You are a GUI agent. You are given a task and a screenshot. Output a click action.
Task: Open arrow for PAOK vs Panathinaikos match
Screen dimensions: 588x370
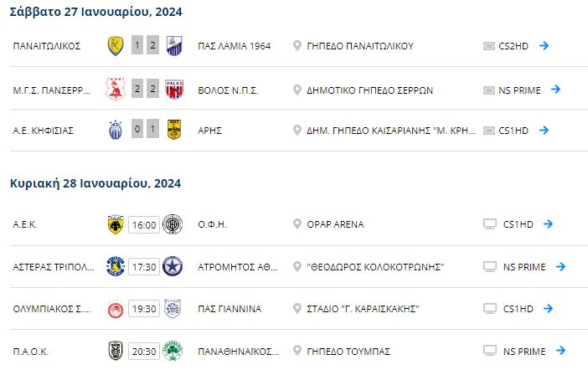click(560, 351)
